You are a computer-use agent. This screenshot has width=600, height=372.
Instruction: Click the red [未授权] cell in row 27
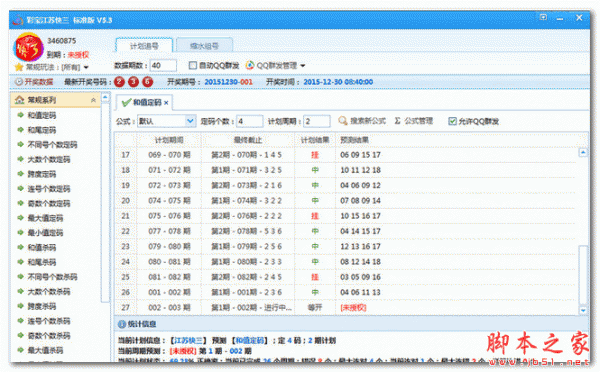tap(353, 308)
